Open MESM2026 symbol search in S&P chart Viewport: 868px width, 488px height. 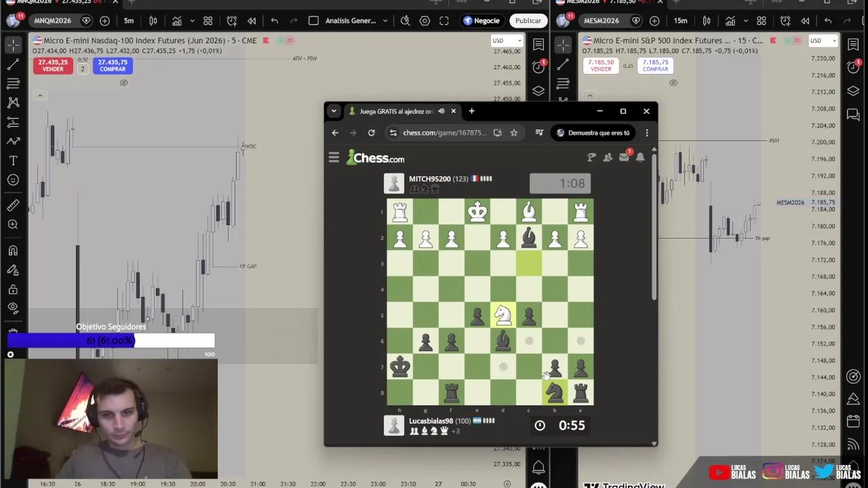click(602, 20)
